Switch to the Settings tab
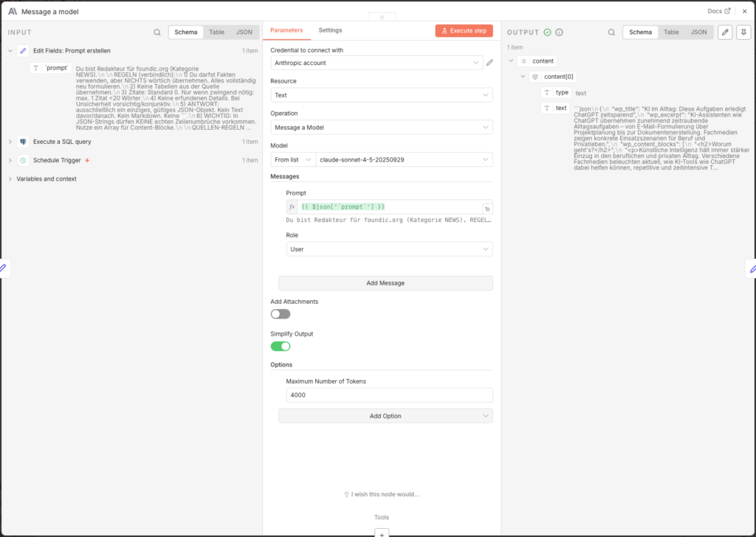The height and width of the screenshot is (537, 756). click(x=330, y=30)
